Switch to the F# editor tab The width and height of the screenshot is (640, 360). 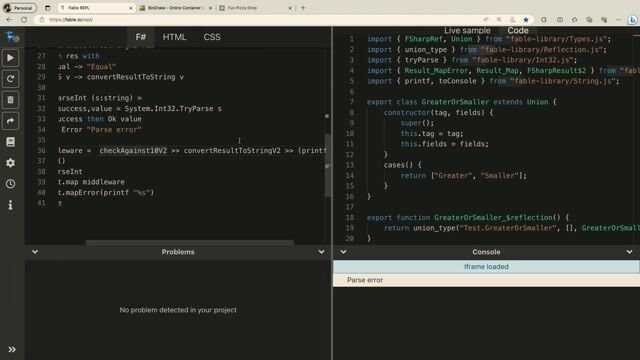(141, 37)
